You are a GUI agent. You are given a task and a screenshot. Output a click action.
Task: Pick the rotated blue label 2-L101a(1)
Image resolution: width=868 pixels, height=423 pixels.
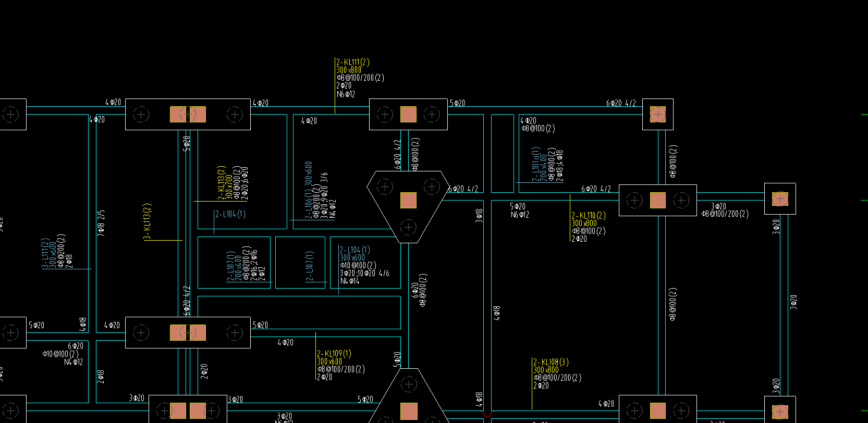pyautogui.click(x=535, y=164)
